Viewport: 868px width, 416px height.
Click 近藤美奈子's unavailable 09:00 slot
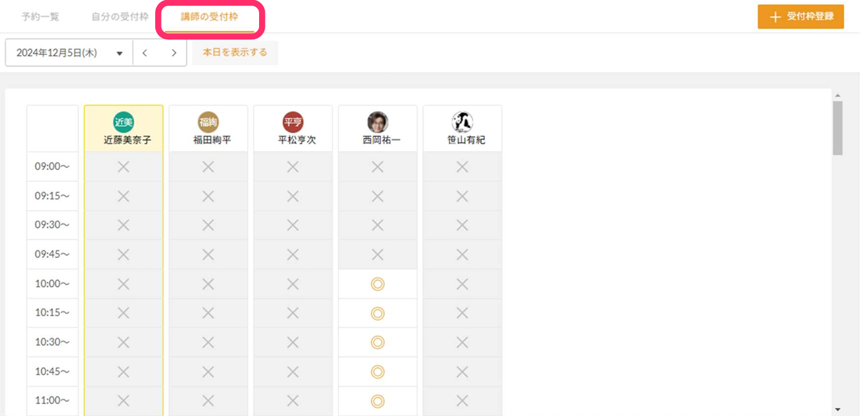(x=123, y=167)
